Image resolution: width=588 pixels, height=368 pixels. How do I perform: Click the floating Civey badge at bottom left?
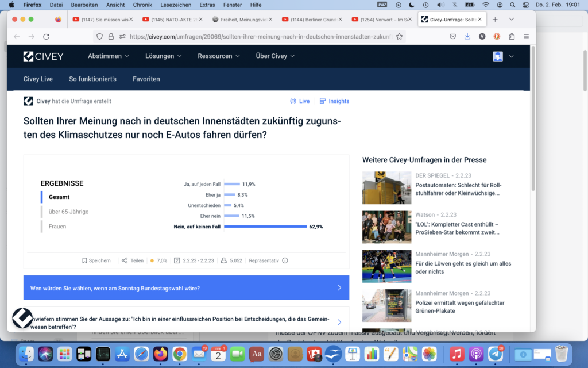(22, 318)
